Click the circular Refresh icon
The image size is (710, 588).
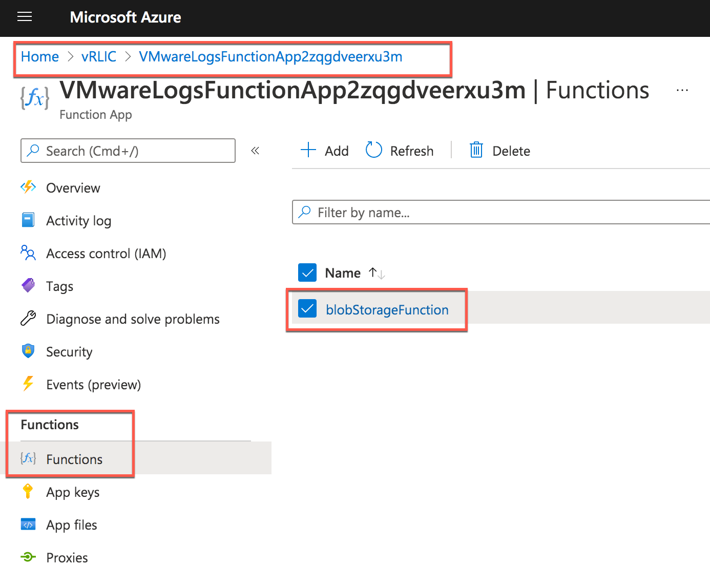coord(374,150)
